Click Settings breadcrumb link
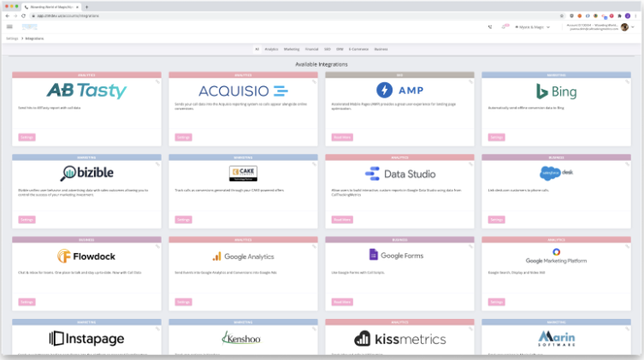The image size is (644, 360). click(x=12, y=38)
